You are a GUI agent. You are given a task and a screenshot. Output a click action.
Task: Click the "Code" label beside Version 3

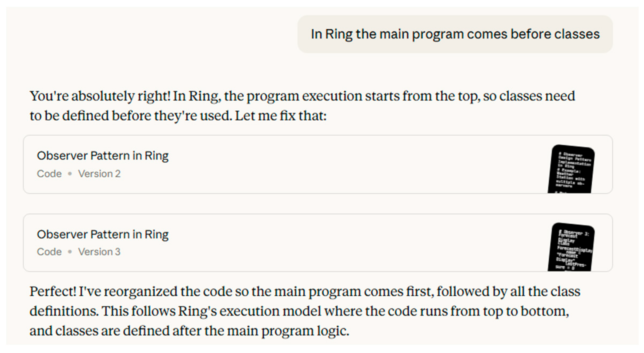(49, 252)
